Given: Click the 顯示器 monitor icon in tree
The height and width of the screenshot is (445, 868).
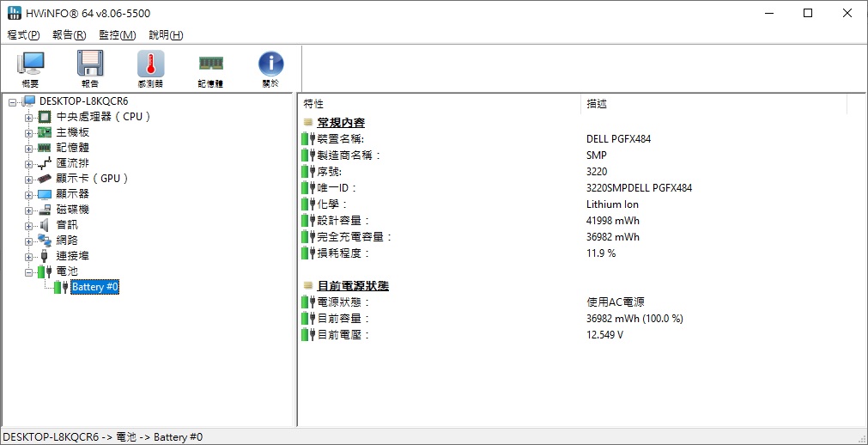Looking at the screenshot, I should 45,194.
